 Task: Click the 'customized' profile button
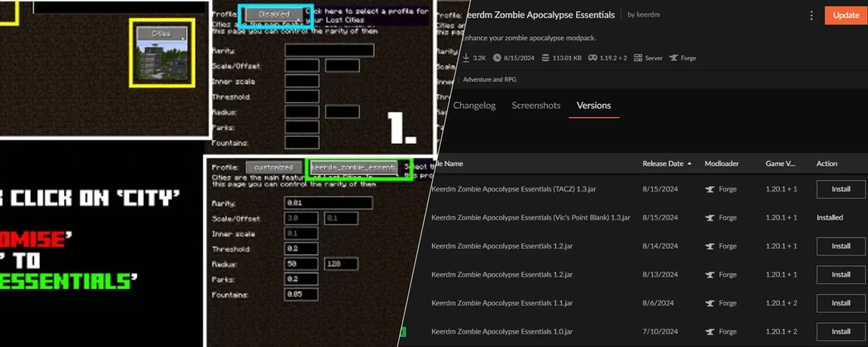pos(273,167)
